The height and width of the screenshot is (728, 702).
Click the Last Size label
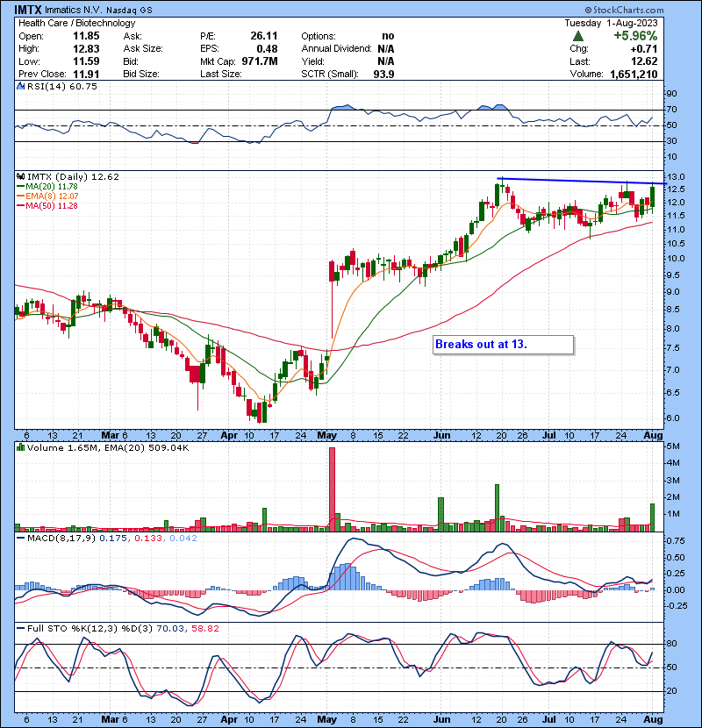[220, 74]
